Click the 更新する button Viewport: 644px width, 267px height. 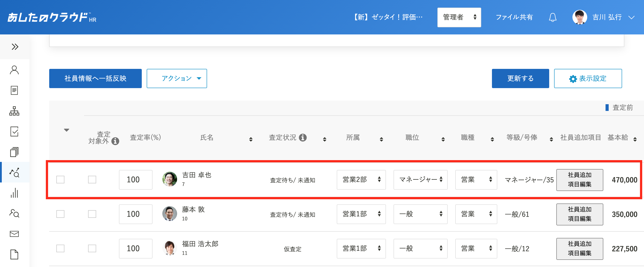pos(520,78)
